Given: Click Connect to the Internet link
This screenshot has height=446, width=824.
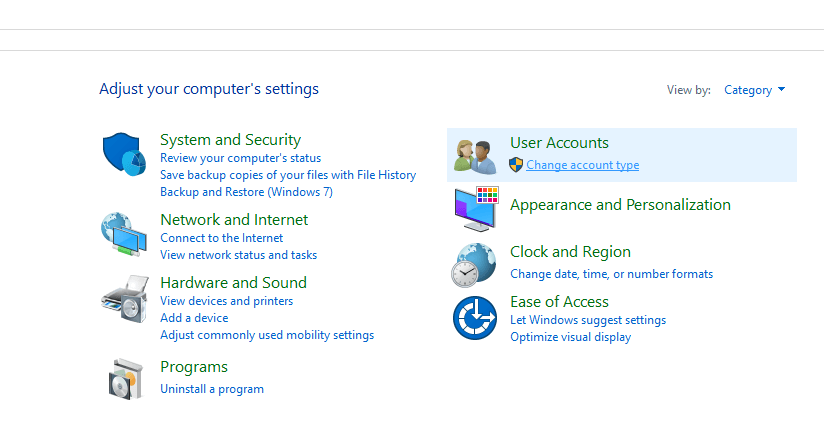Looking at the screenshot, I should 221,238.
